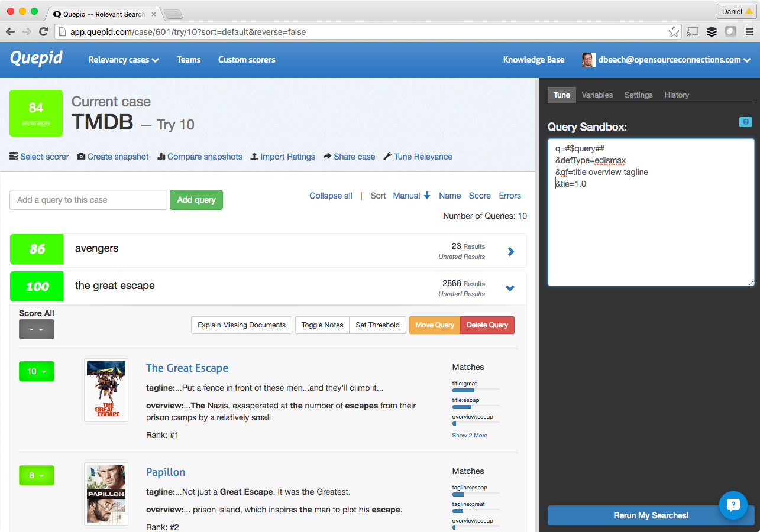Open Relevancy cases dropdown menu

click(124, 60)
